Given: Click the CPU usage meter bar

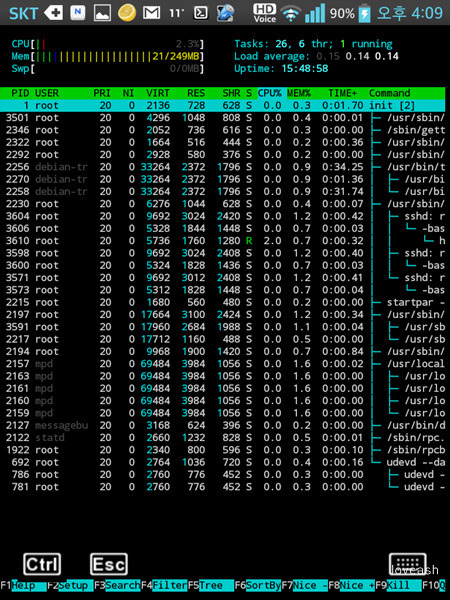Looking at the screenshot, I should (108, 44).
